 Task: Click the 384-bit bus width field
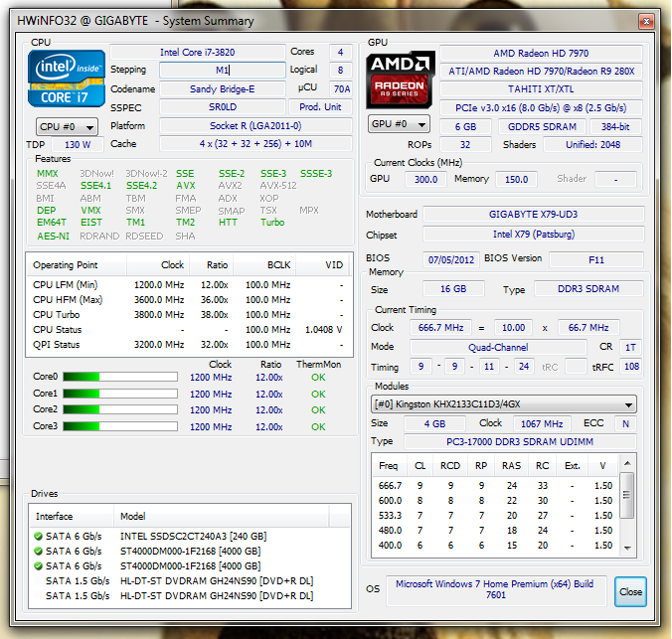pos(615,127)
